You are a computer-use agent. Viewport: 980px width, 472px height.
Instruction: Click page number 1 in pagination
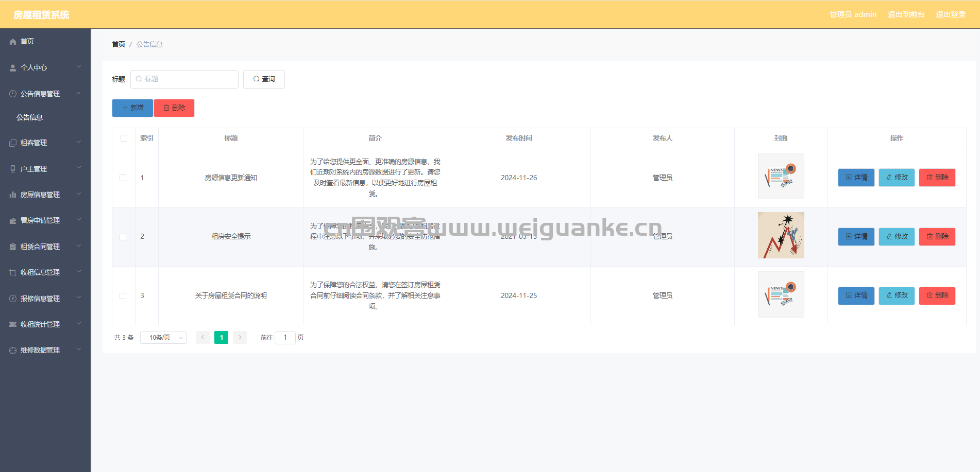pyautogui.click(x=221, y=337)
